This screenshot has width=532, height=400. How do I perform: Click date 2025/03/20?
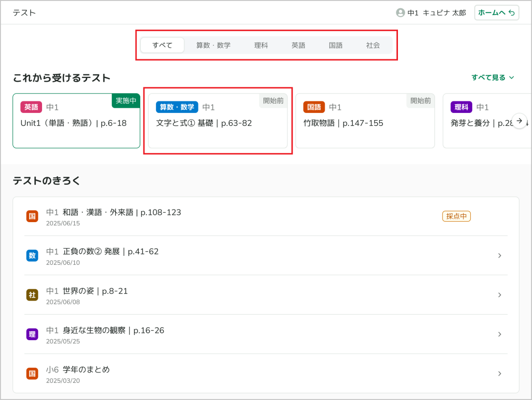pos(63,381)
